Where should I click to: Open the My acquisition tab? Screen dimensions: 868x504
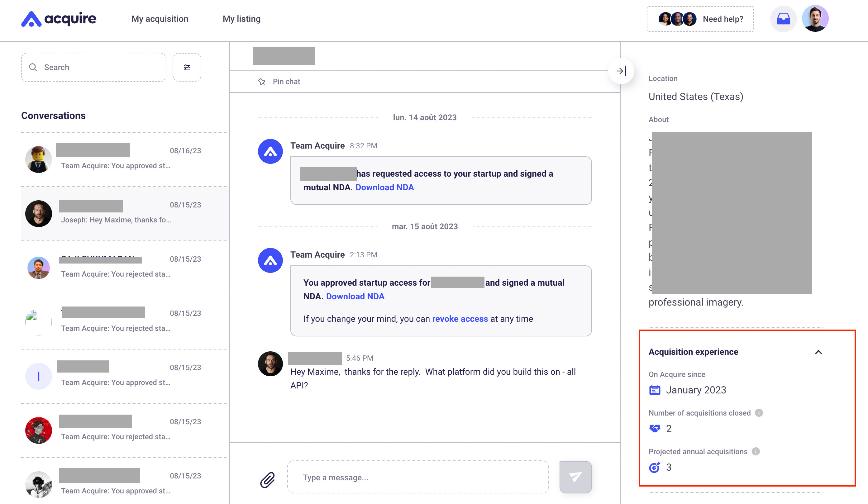coord(160,19)
